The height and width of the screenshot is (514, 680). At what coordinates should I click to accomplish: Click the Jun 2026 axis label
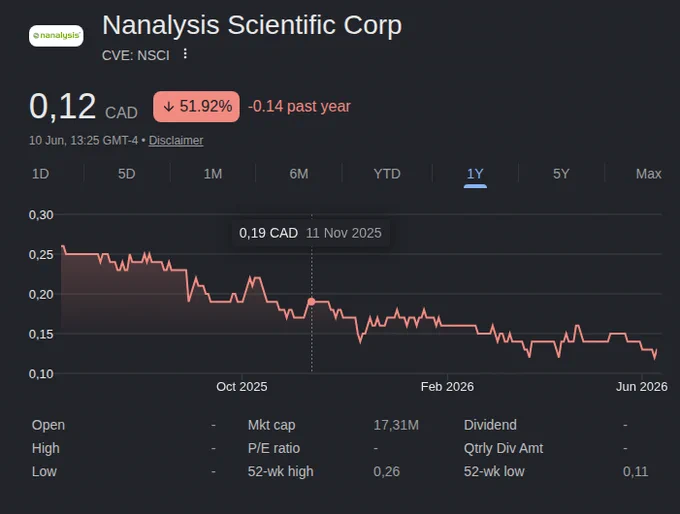tap(642, 386)
